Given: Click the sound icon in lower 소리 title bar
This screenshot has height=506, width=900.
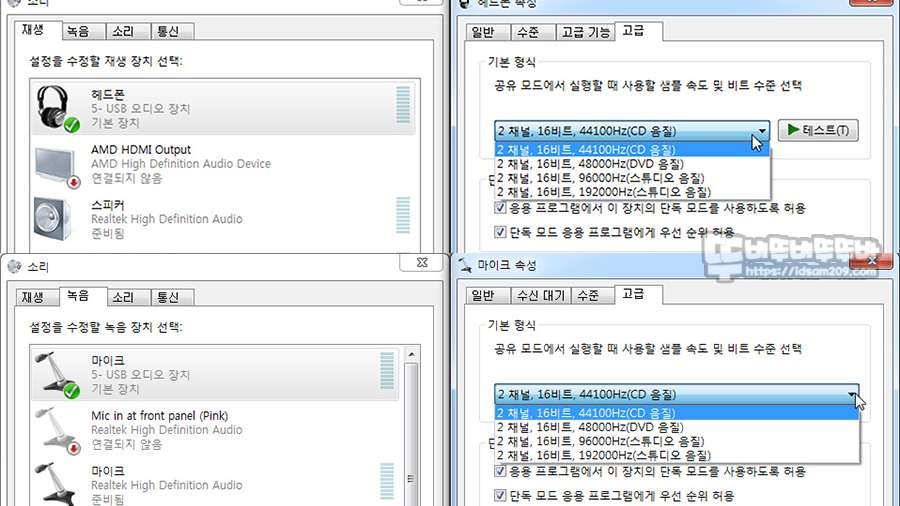Looking at the screenshot, I should click(x=14, y=267).
